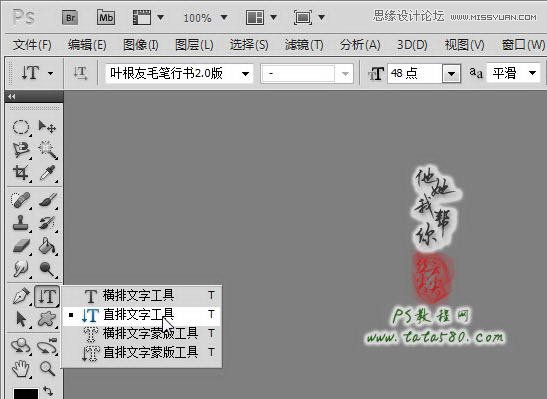Expand the screen mode dropdown arrow
547x399 pixels.
click(322, 17)
